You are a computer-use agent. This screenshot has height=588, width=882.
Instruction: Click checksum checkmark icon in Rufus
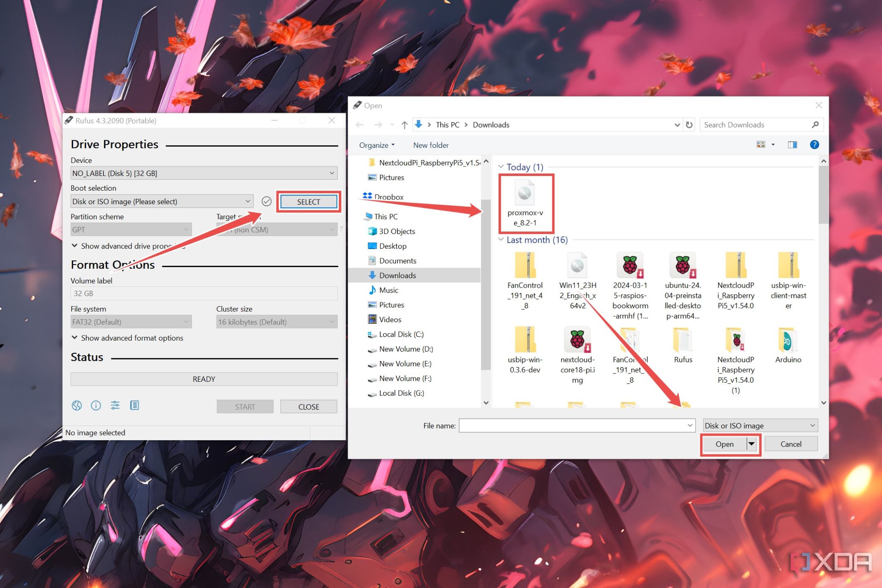[266, 202]
